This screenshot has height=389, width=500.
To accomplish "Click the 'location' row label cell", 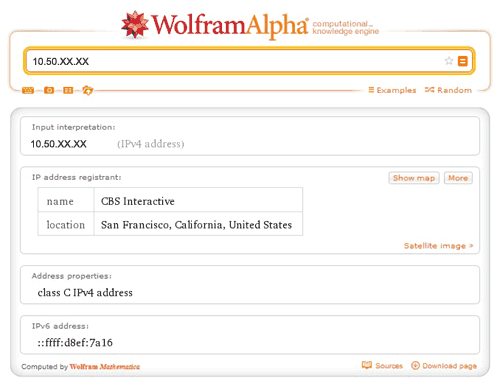I will point(66,224).
